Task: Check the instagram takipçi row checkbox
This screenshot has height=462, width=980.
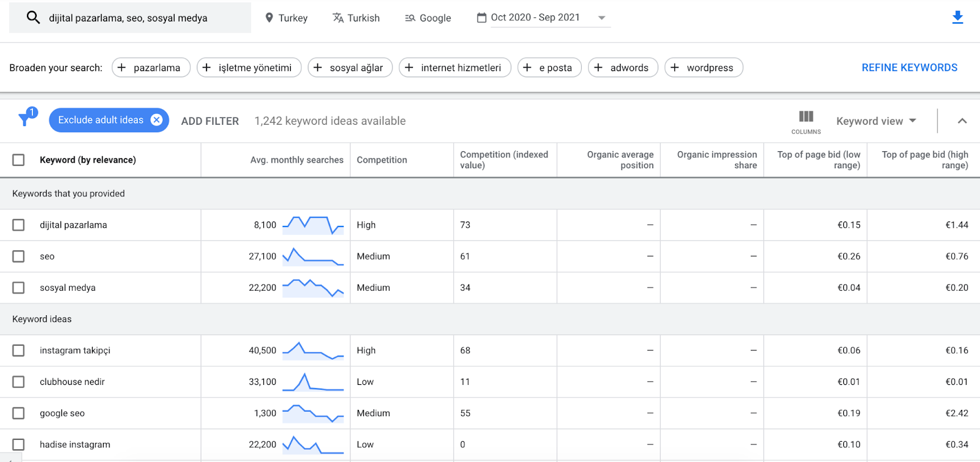Action: point(18,351)
